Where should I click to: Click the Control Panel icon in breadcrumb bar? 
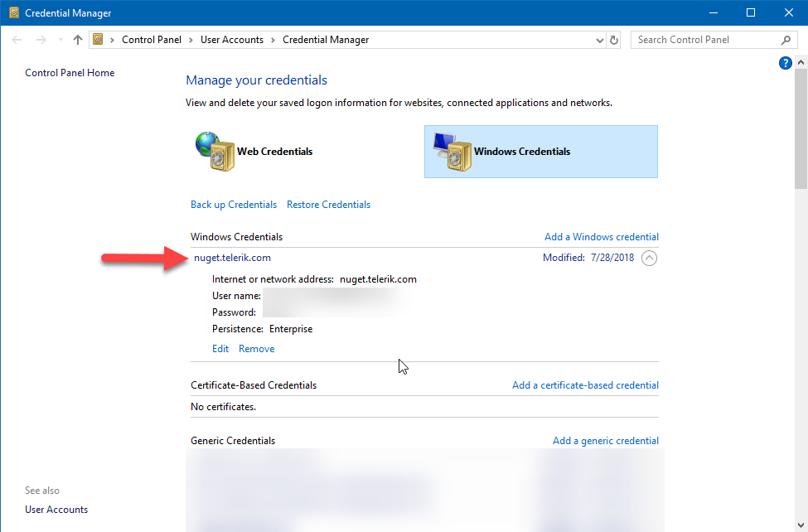98,39
